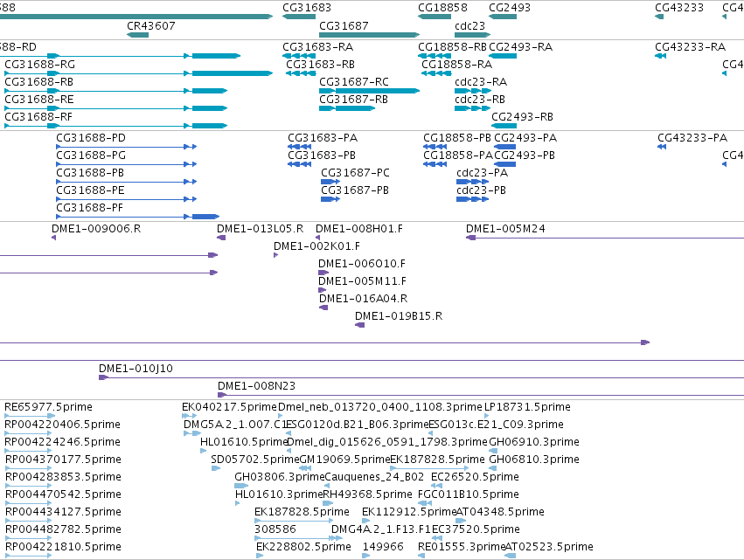
Task: Select protein CG31688-PF
Action: point(90,208)
